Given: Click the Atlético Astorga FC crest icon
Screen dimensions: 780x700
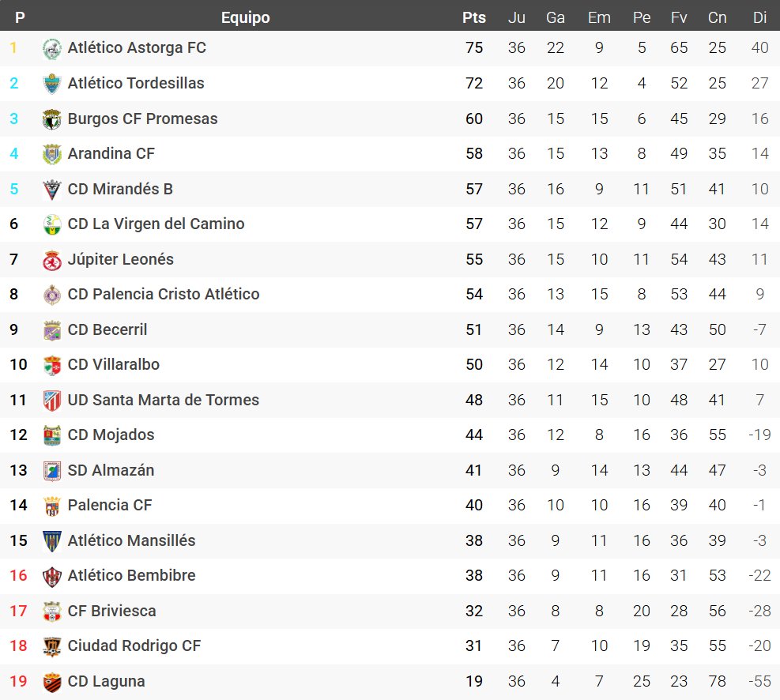Looking at the screenshot, I should tap(51, 48).
